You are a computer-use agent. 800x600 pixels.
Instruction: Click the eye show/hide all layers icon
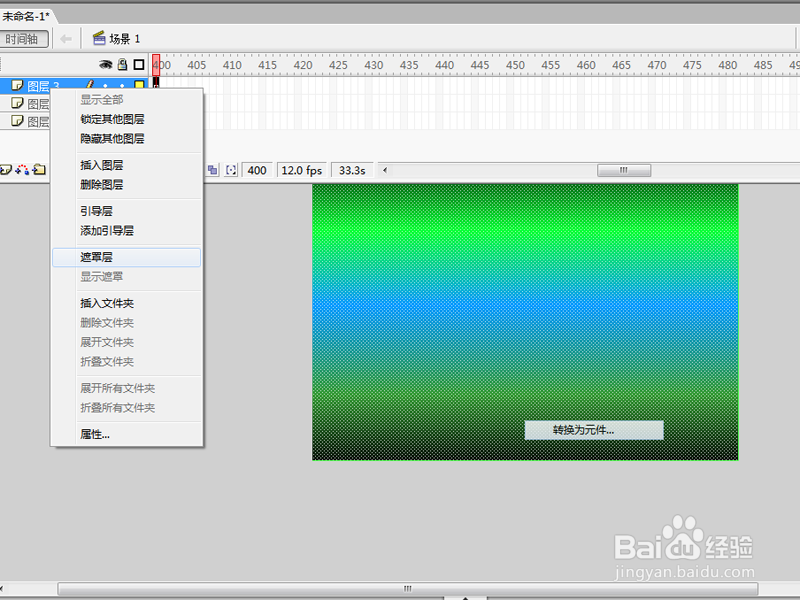pos(105,64)
